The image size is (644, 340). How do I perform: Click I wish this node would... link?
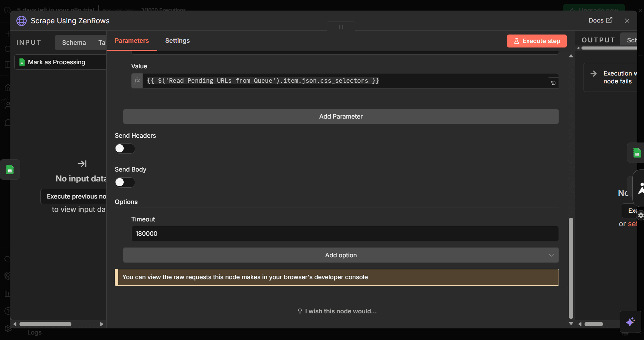(x=337, y=311)
